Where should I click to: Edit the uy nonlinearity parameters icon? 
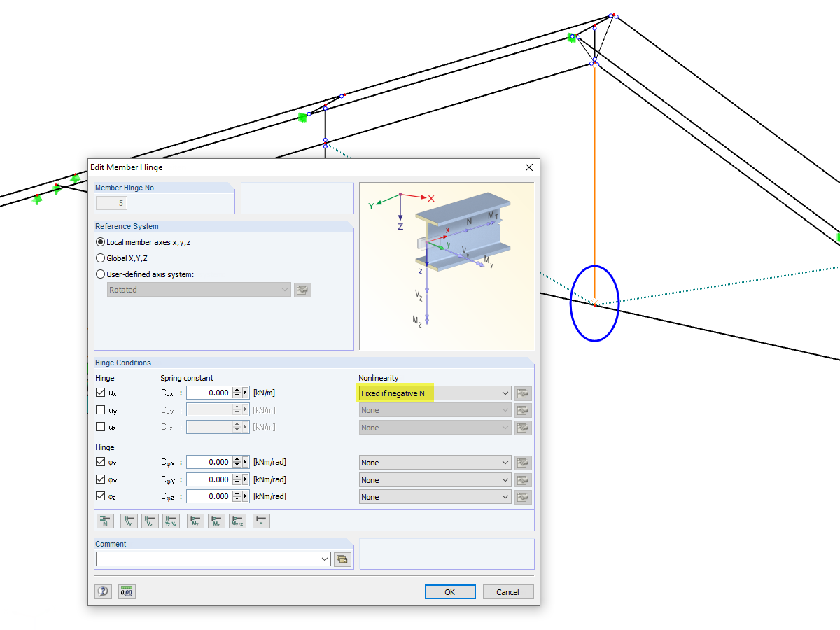click(523, 410)
